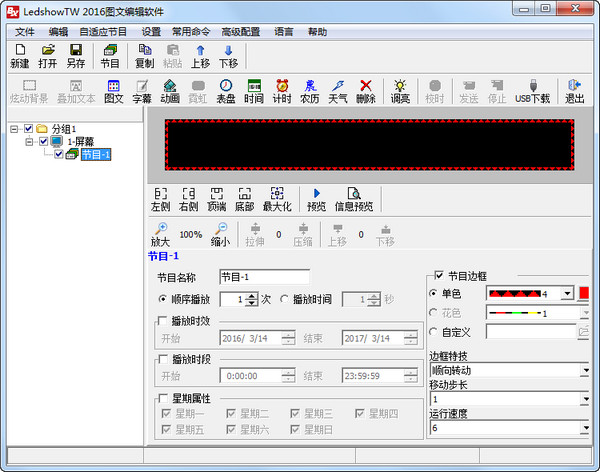This screenshot has width=600, height=472.
Task: Click the 预览 (preview) button
Action: pos(316,199)
